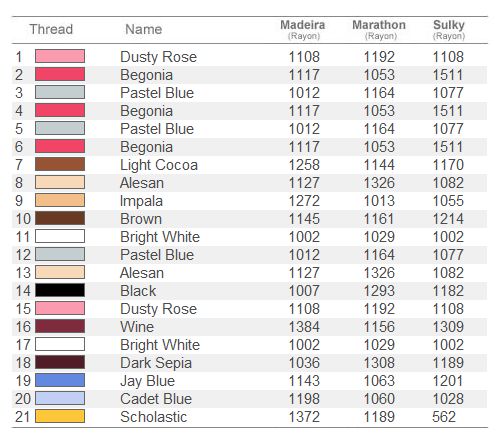Select the Jay Blue color swatch
This screenshot has height=438, width=500.
click(x=60, y=380)
